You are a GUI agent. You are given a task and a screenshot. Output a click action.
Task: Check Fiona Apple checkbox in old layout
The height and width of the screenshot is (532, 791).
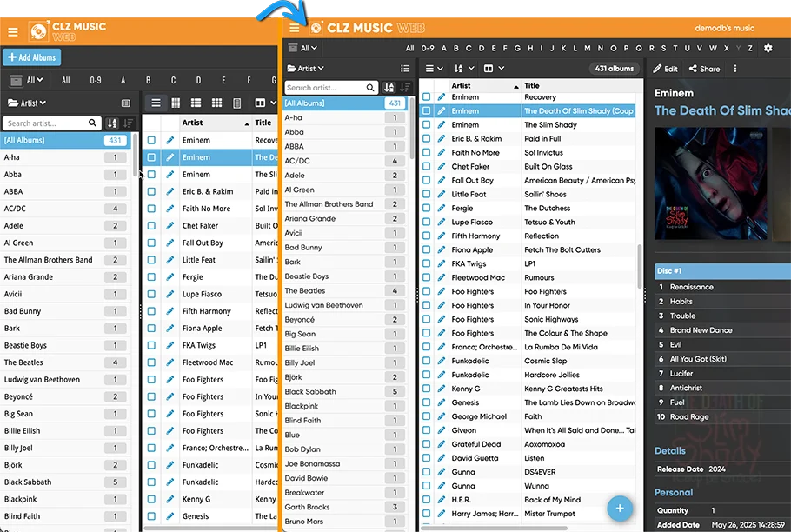click(151, 328)
